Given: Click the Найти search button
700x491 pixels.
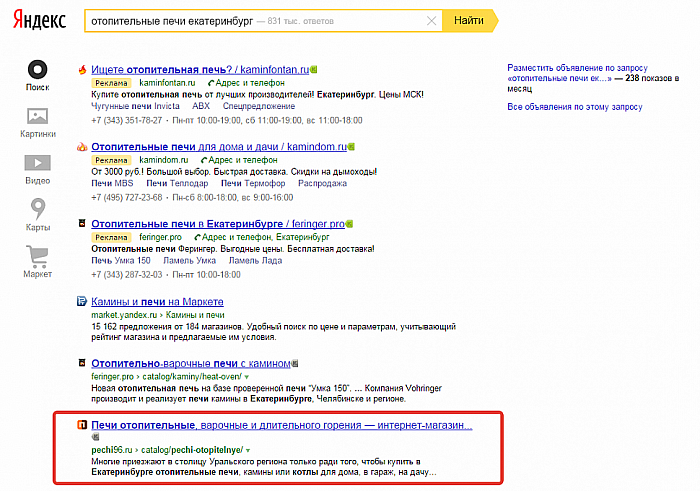Looking at the screenshot, I should 469,21.
